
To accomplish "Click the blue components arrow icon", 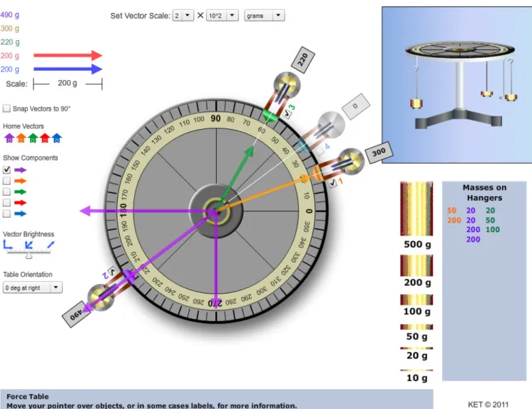I will [x=21, y=213].
